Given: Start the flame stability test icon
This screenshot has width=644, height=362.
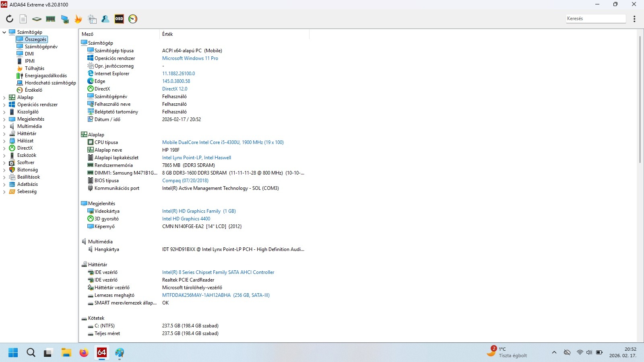Looking at the screenshot, I should tap(78, 19).
